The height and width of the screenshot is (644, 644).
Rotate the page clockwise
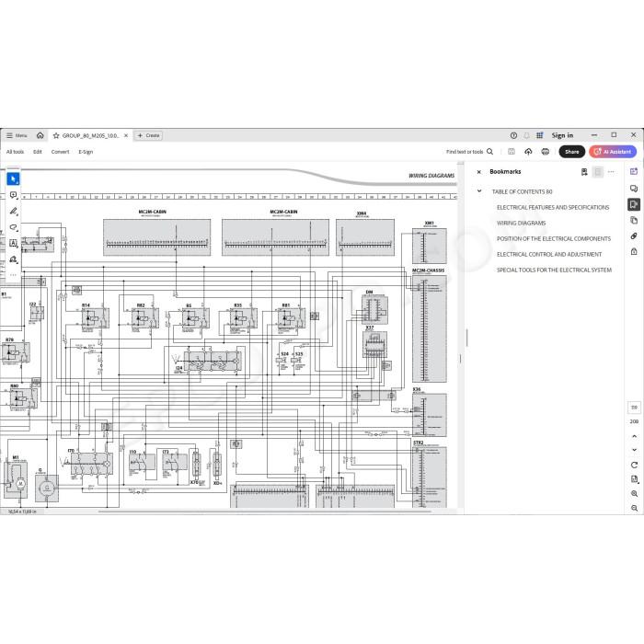point(634,465)
